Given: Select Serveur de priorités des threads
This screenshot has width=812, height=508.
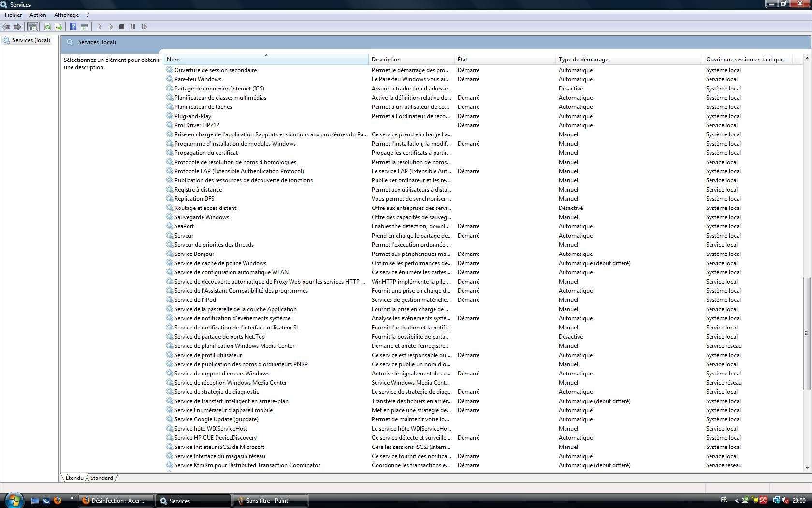Looking at the screenshot, I should click(x=214, y=245).
